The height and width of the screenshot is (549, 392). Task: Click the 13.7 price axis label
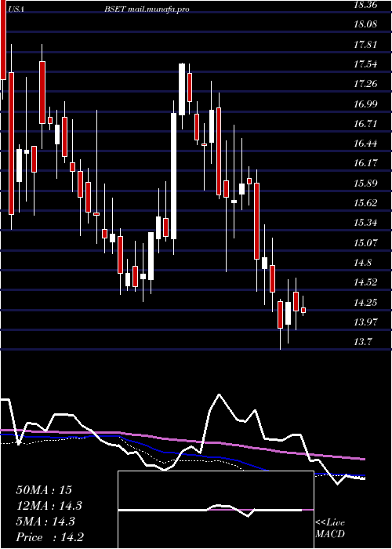[364, 342]
